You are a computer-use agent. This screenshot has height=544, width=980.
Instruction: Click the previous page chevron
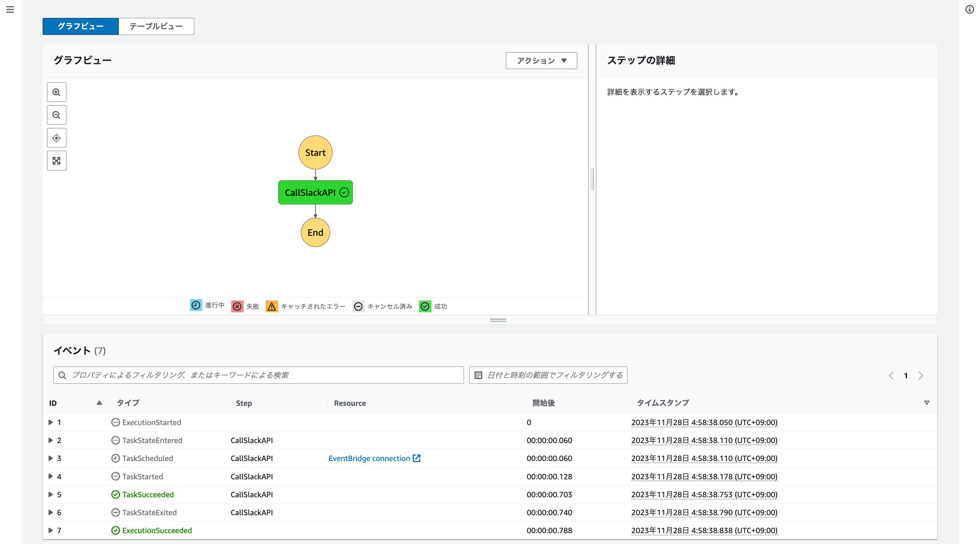891,376
